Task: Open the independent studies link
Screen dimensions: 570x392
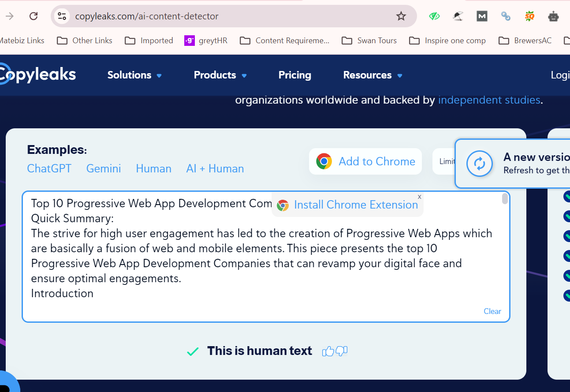Action: tap(489, 100)
